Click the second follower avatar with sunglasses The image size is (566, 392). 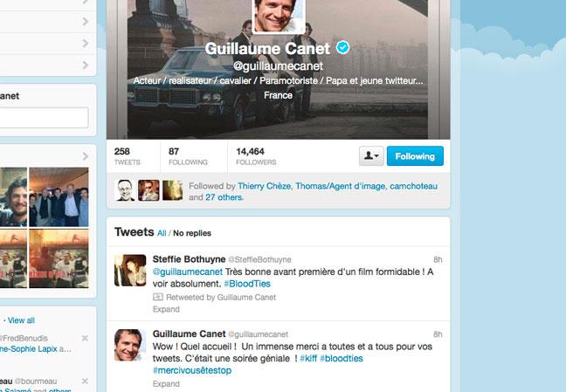[148, 190]
